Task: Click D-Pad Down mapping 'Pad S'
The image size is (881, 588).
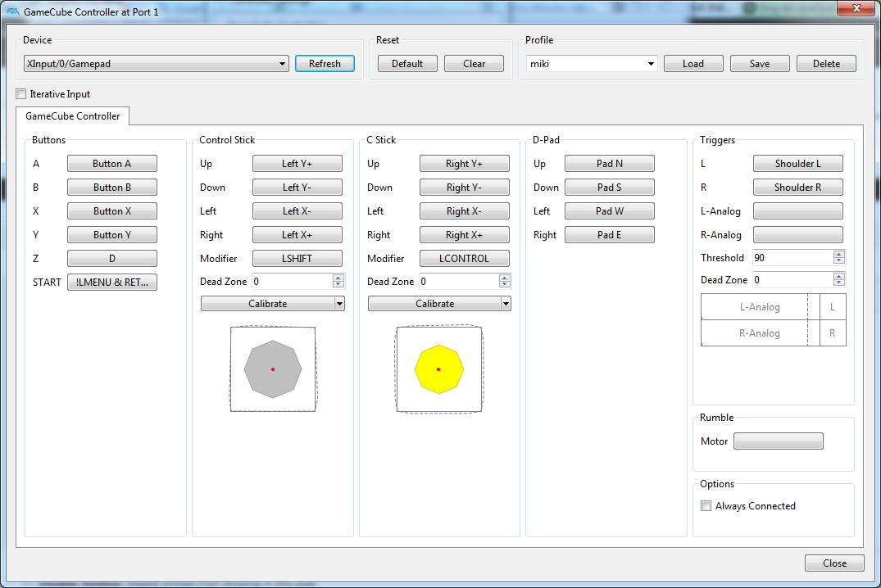Action: pyautogui.click(x=610, y=187)
